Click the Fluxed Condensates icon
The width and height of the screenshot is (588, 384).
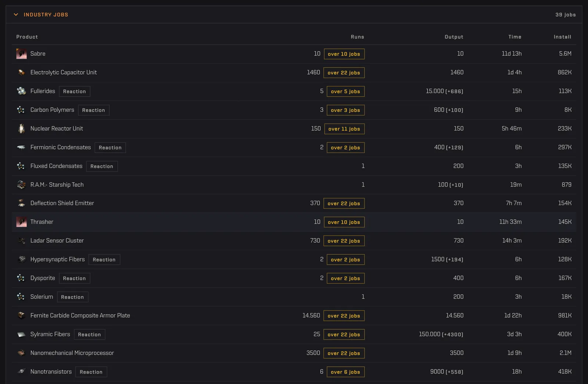pos(21,166)
